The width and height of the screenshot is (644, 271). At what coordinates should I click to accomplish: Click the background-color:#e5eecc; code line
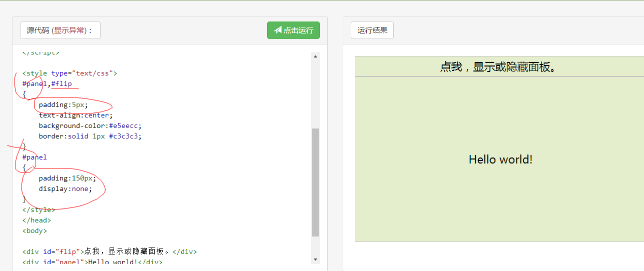90,125
